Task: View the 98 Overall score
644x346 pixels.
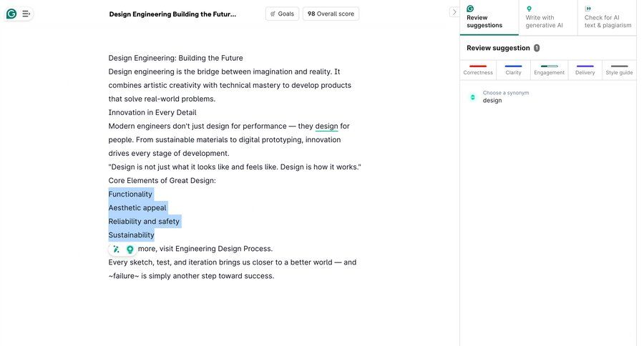Action: pyautogui.click(x=331, y=14)
